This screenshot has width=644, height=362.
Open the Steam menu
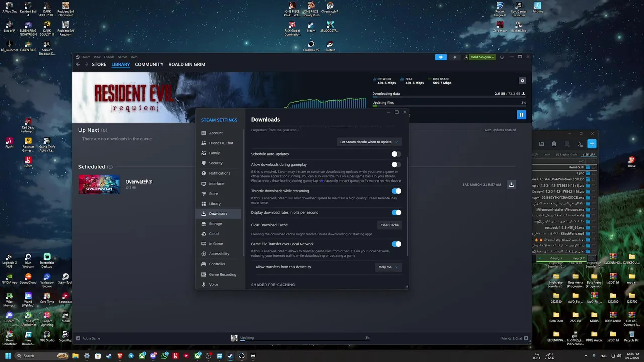[86, 57]
